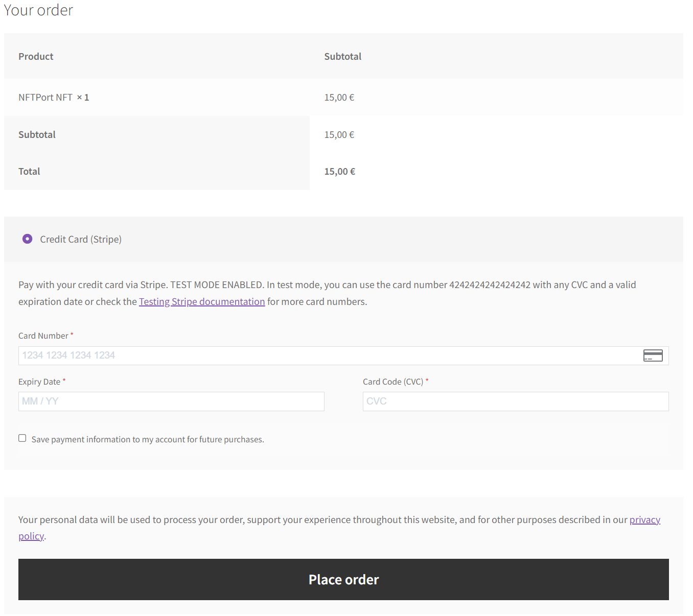
Task: Select the Credit Card (Stripe) radio button
Action: [x=28, y=239]
